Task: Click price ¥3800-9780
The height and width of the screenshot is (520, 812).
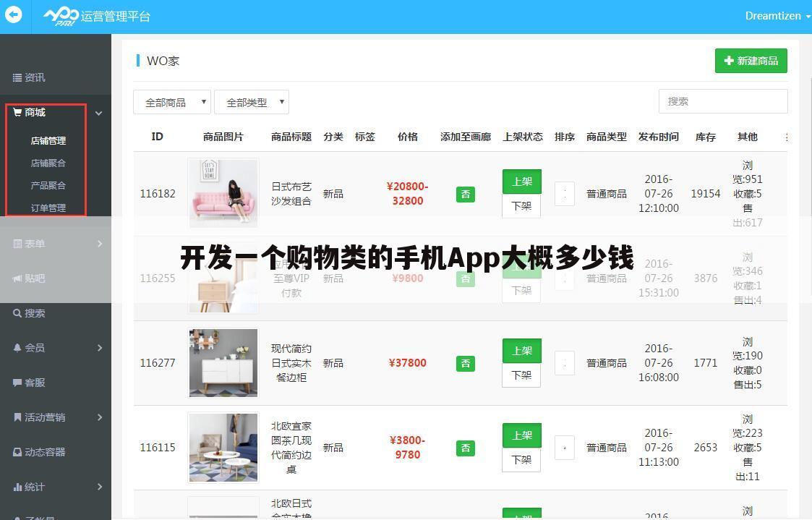Action: [408, 448]
